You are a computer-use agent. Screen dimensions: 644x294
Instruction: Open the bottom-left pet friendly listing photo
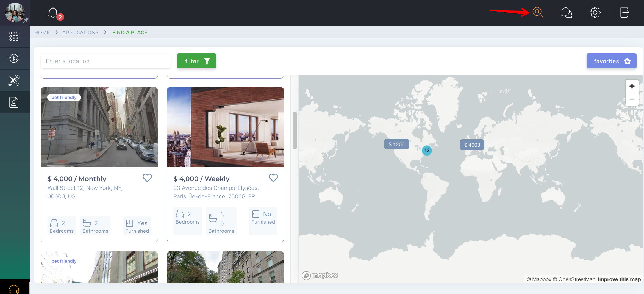[x=99, y=267]
